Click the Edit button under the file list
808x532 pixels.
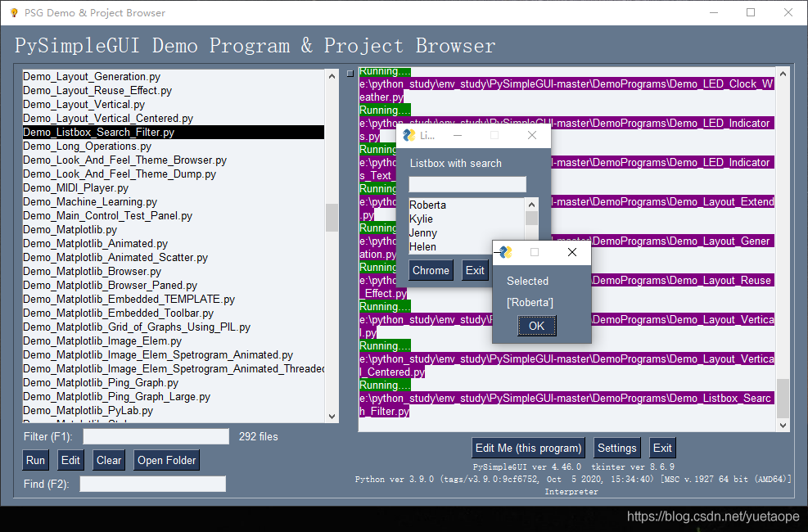[70, 460]
